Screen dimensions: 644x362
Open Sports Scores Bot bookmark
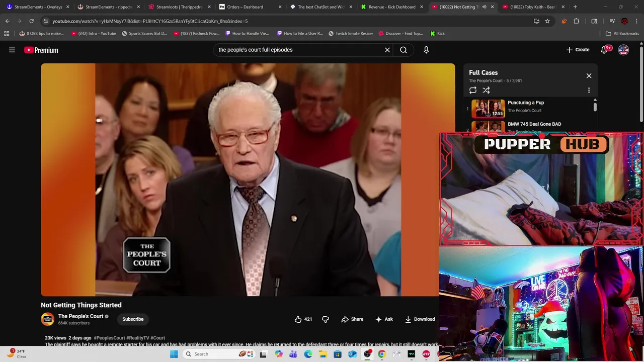click(x=144, y=33)
